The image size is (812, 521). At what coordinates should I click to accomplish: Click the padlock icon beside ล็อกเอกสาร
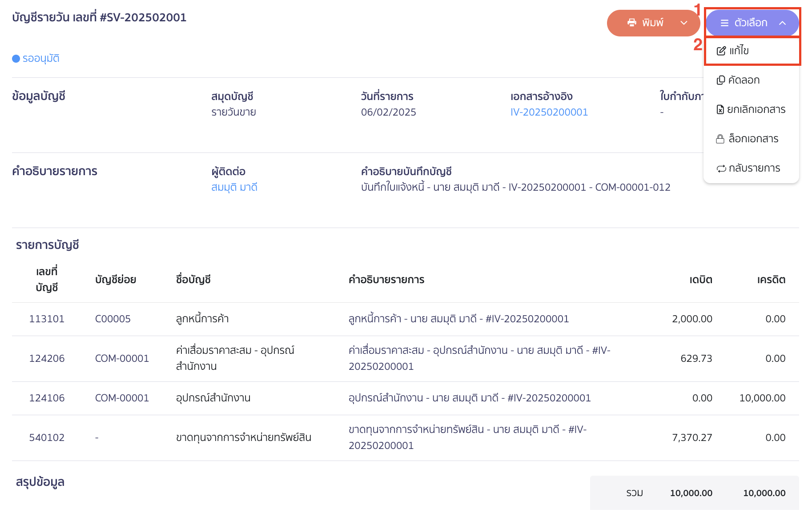721,139
